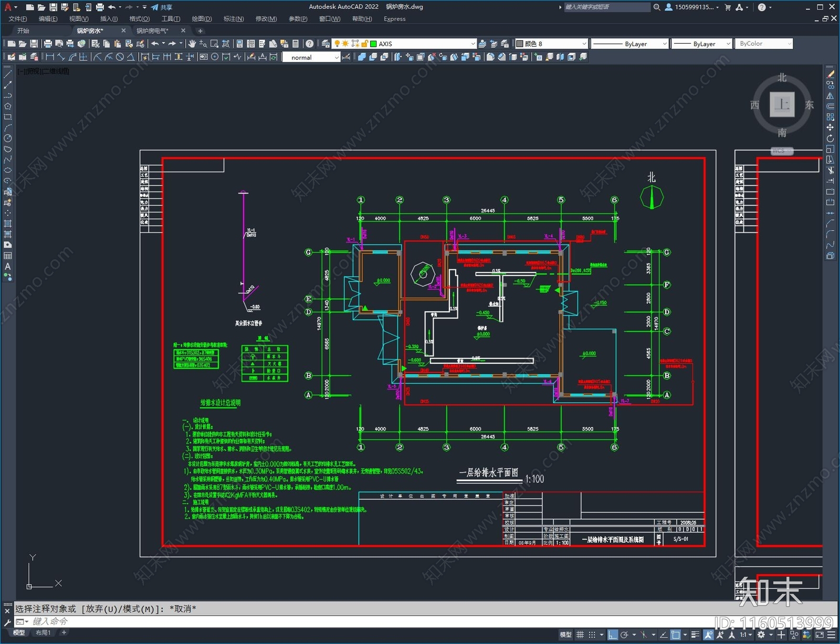Image resolution: width=840 pixels, height=644 pixels.
Task: Select the Line tool in draw toolbar
Action: pyautogui.click(x=7, y=75)
